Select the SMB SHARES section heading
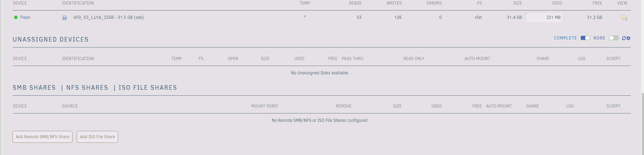This screenshot has height=155, width=644. coord(34,88)
